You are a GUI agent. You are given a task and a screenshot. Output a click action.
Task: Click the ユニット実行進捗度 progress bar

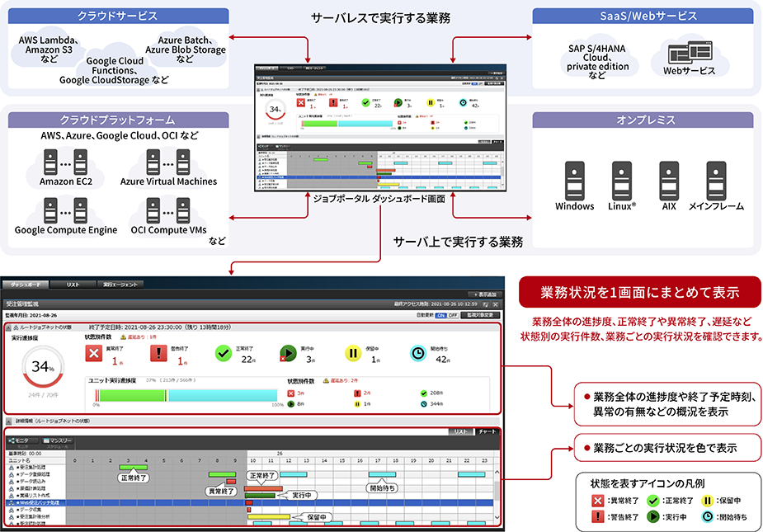tap(186, 395)
